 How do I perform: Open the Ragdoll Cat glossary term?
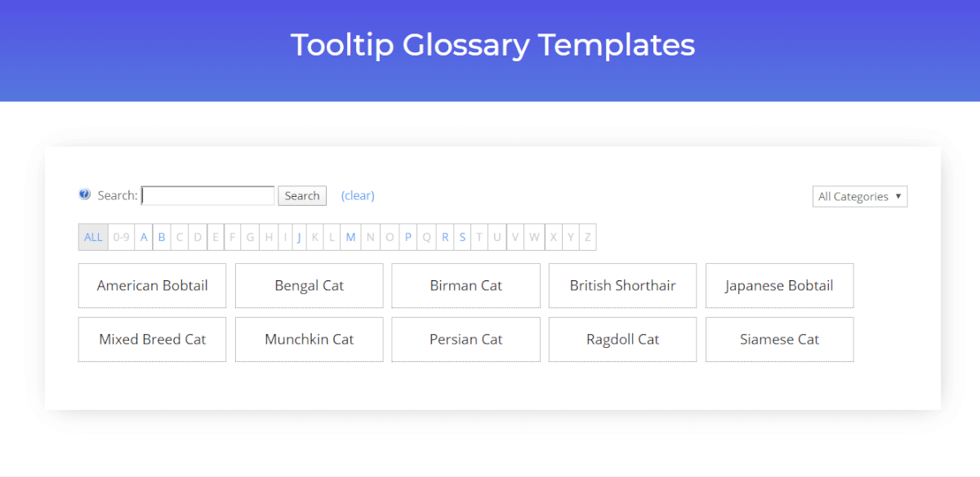pyautogui.click(x=622, y=340)
